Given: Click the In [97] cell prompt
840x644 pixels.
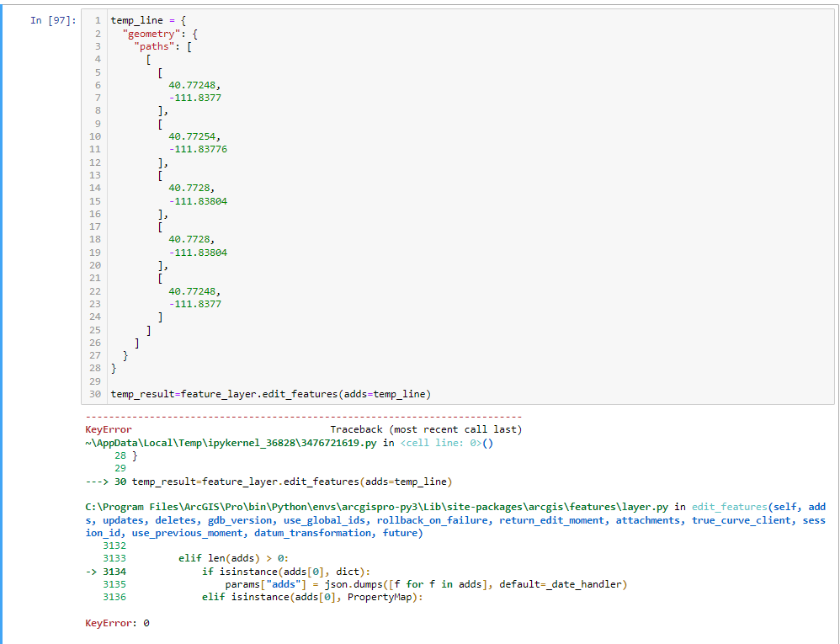Looking at the screenshot, I should click(51, 20).
